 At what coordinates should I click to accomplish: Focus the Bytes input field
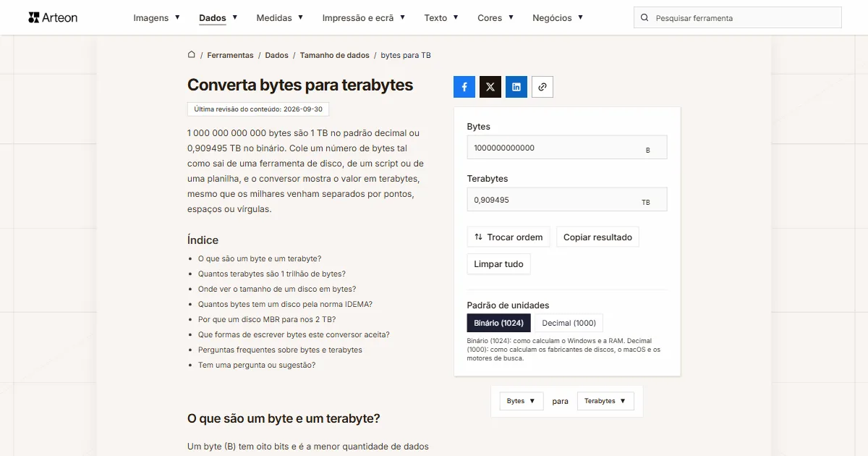tap(567, 147)
